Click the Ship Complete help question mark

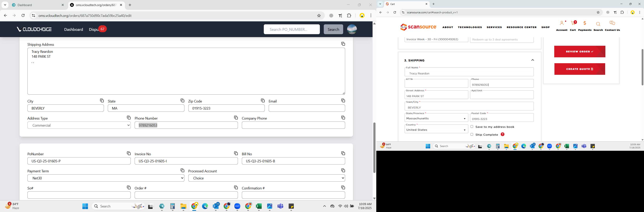click(503, 134)
